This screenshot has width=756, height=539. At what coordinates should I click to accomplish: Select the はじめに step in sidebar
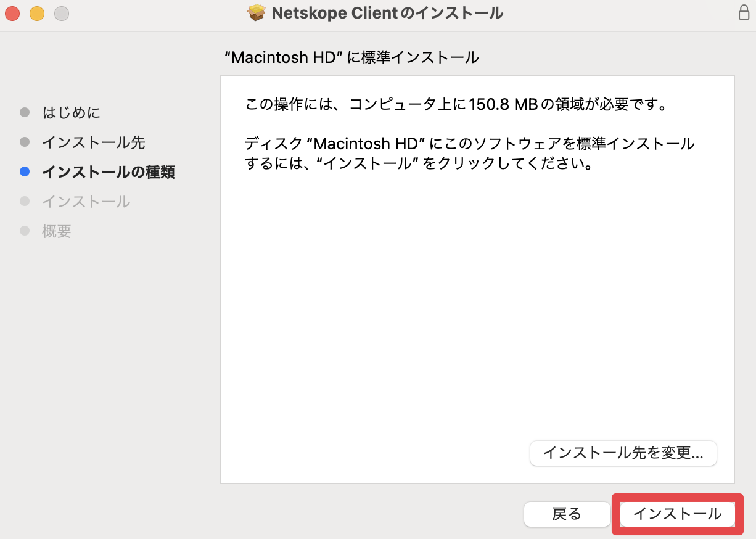pyautogui.click(x=71, y=112)
